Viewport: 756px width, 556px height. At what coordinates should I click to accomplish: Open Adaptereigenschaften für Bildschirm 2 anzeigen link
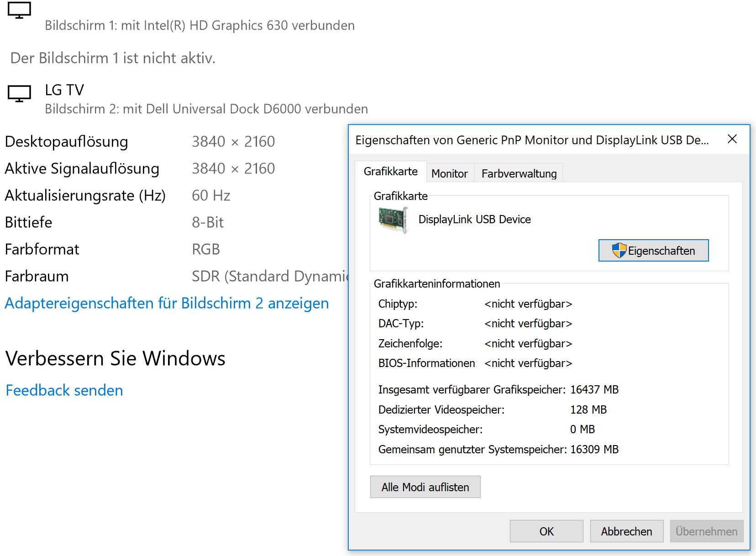click(x=167, y=303)
